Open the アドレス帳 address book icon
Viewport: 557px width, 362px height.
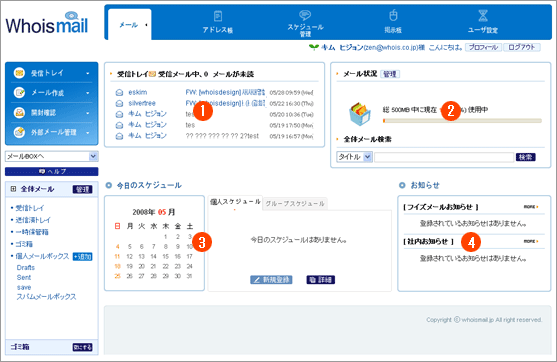(218, 16)
